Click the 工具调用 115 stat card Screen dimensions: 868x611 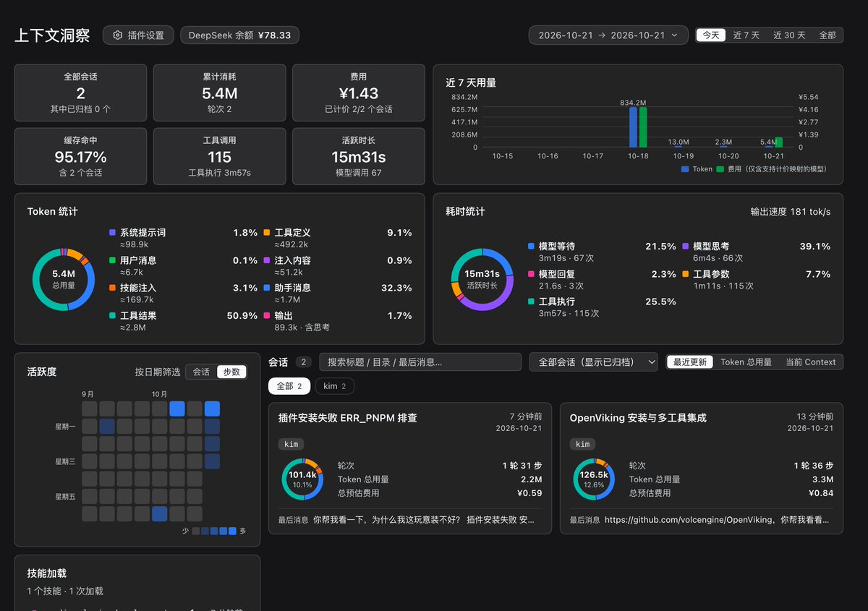(220, 156)
